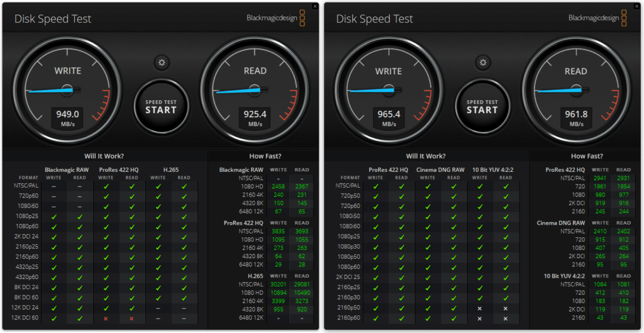Click the Blackmagicdesign logo in the 949.0 window

276,18
